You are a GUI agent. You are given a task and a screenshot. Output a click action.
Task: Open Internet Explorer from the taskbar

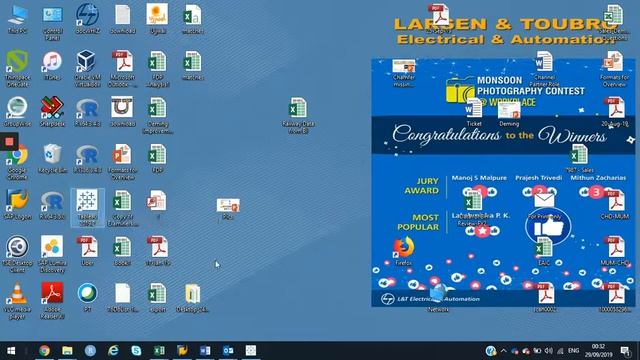113,351
